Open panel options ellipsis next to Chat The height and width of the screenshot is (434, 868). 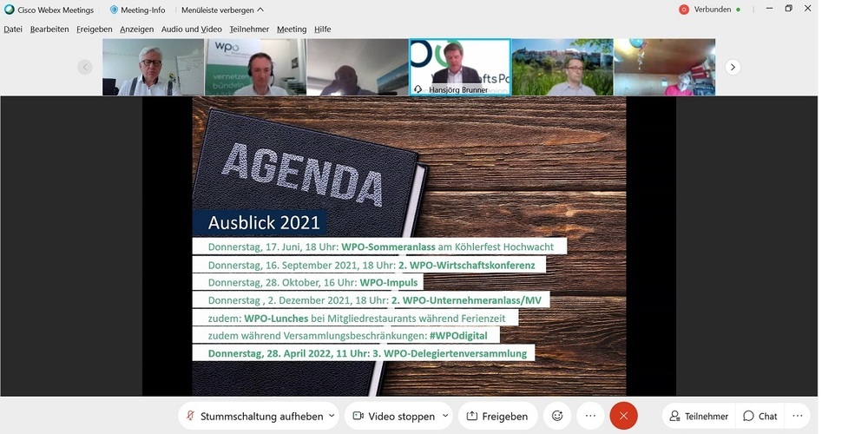[x=797, y=416]
